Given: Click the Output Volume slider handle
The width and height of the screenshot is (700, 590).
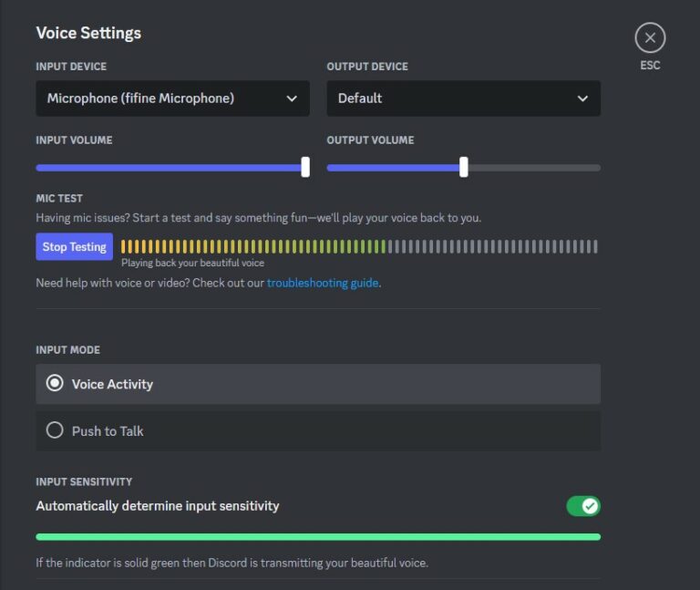Looking at the screenshot, I should [x=464, y=167].
